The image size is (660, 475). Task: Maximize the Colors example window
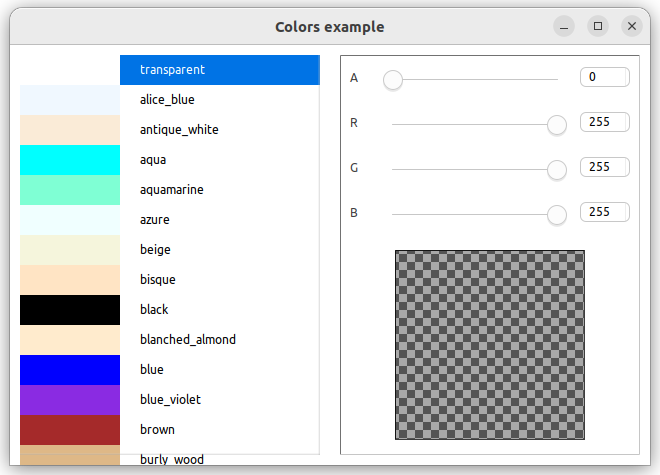tap(598, 27)
